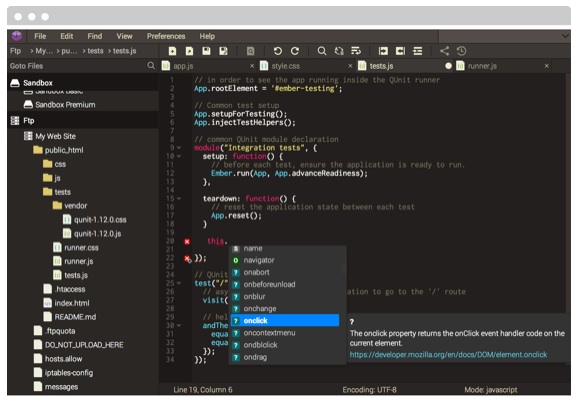The image size is (579, 400).
Task: Switch to the style.css tab
Action: [307, 66]
